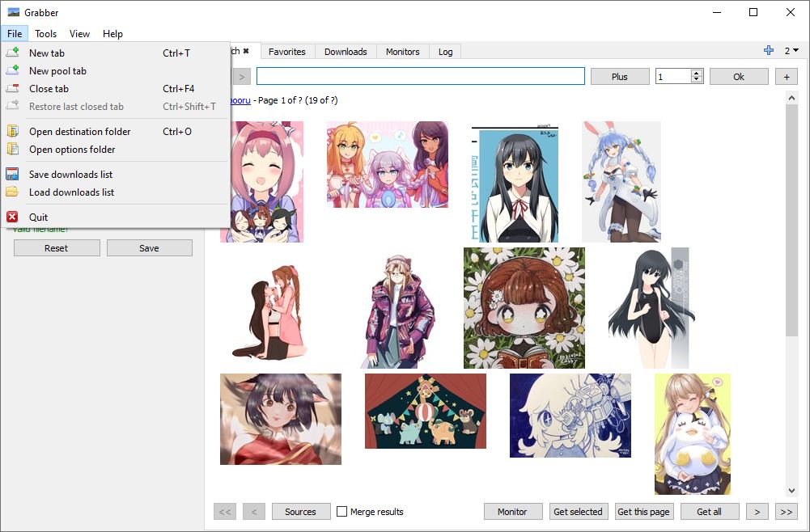Switch to the Favorites tab
Viewport: 810px width, 532px height.
pyautogui.click(x=286, y=52)
